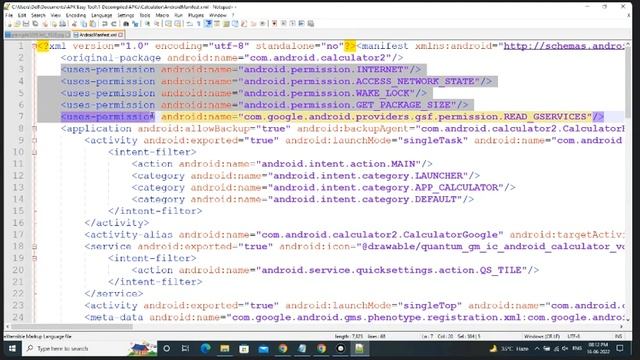Close the AndroidManifest.xml tab with its X

121,35
